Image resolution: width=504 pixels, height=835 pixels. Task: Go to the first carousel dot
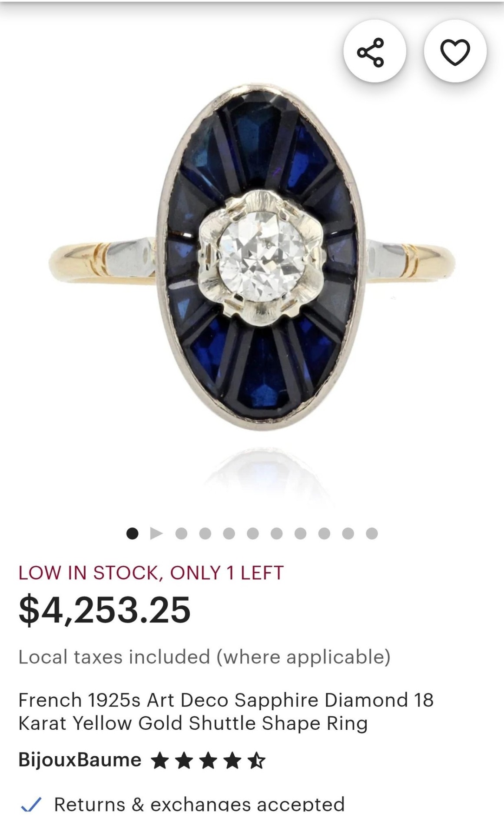(x=132, y=533)
